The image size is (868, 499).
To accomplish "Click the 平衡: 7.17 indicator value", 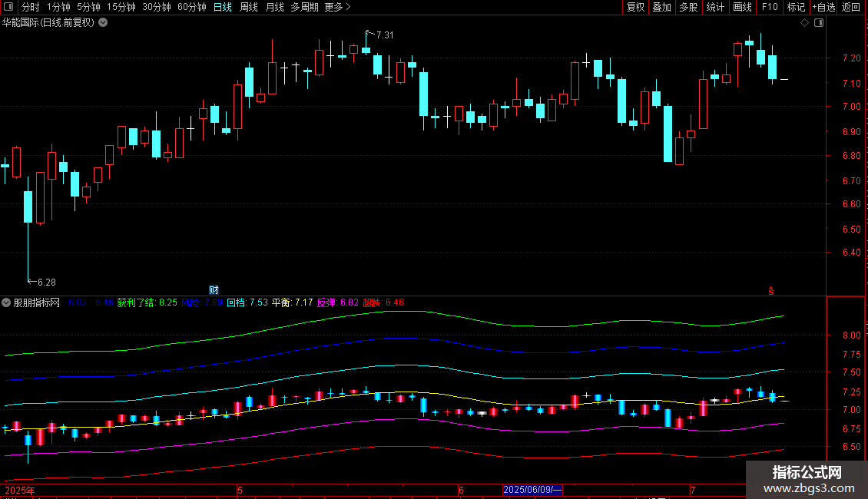I will (x=293, y=302).
